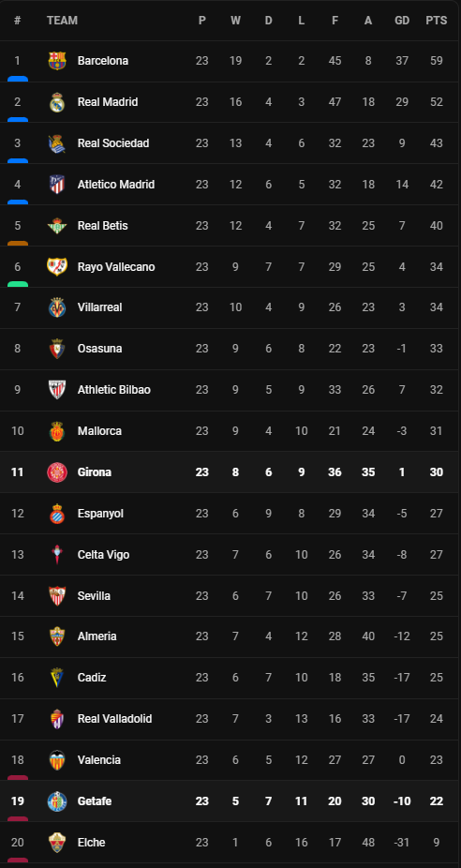
Task: Select the Atletico Madrid badge
Action: pyautogui.click(x=57, y=185)
